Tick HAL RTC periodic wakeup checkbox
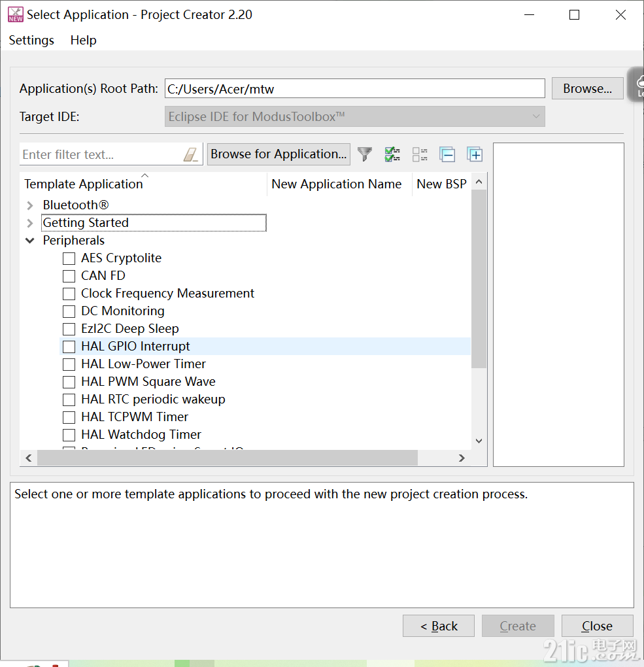The height and width of the screenshot is (667, 644). coord(69,400)
